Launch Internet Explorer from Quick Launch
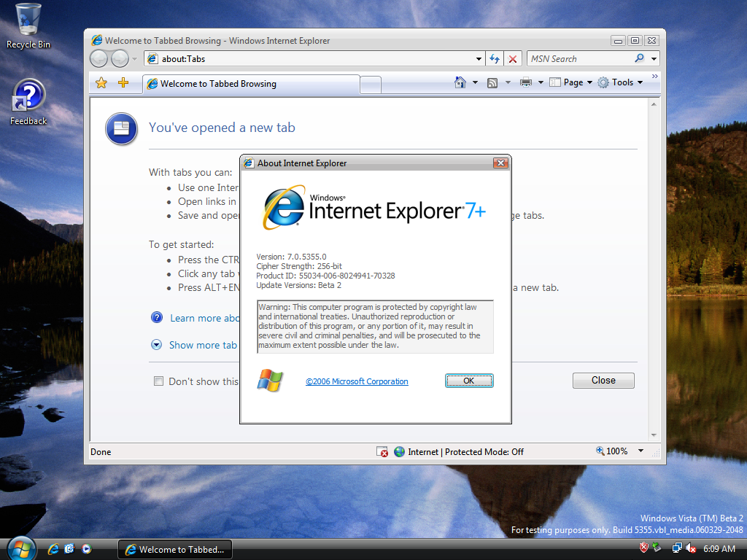This screenshot has width=747, height=560. click(x=53, y=548)
